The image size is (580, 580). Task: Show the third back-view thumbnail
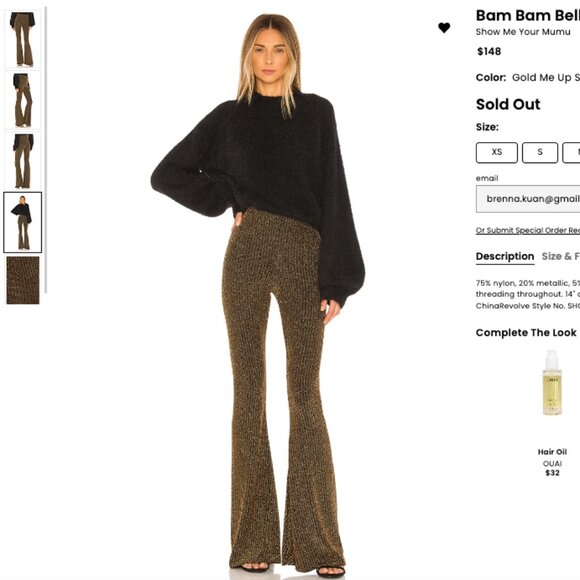coord(23,161)
